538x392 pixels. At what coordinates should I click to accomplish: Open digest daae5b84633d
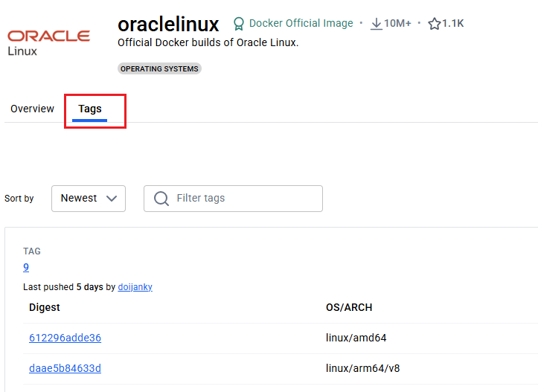click(65, 368)
